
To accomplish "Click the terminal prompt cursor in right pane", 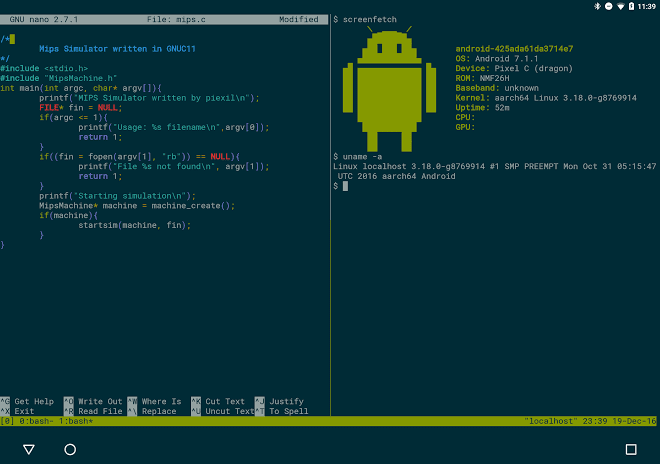I will [346, 186].
